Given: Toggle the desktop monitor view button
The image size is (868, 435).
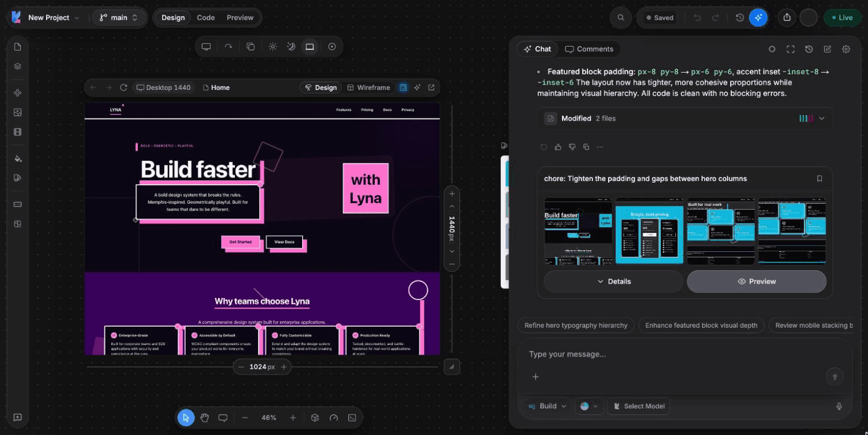Looking at the screenshot, I should (206, 47).
